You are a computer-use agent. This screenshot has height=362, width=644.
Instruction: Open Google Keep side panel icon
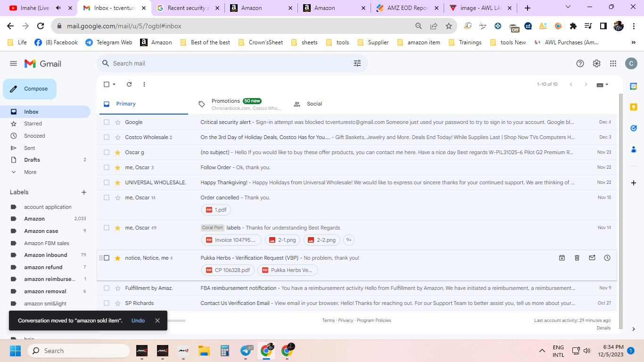tap(634, 107)
